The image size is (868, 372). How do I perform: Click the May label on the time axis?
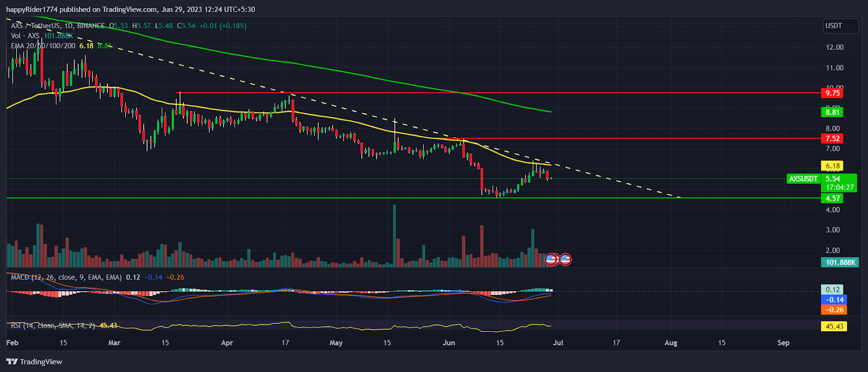[x=336, y=343]
